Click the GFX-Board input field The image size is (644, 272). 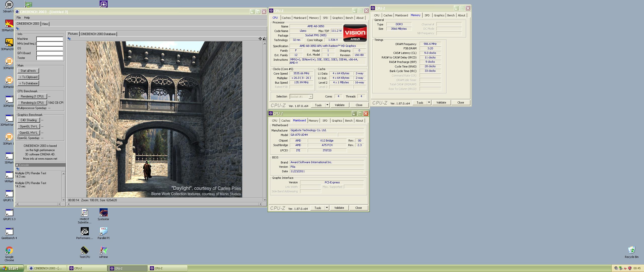pyautogui.click(x=50, y=53)
